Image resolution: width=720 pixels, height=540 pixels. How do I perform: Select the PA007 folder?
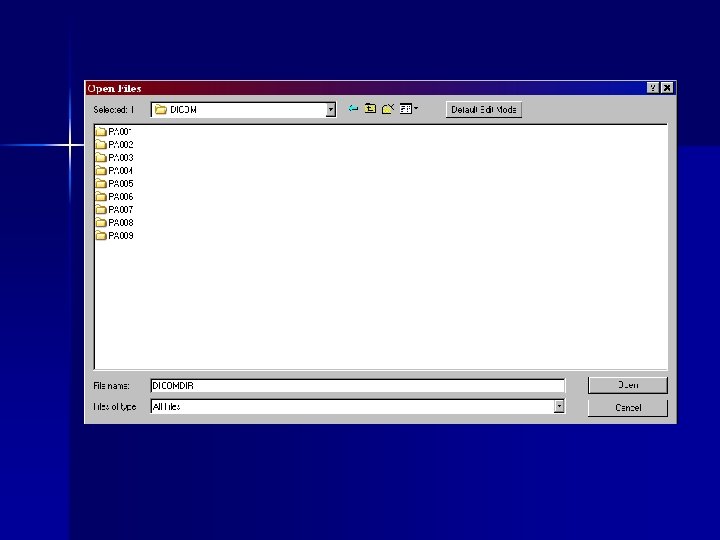coord(114,210)
